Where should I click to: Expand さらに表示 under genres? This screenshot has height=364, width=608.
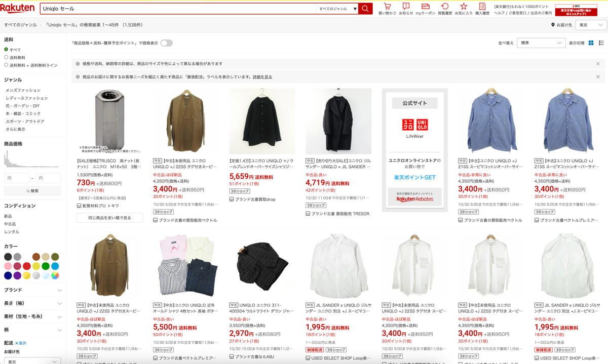15,129
